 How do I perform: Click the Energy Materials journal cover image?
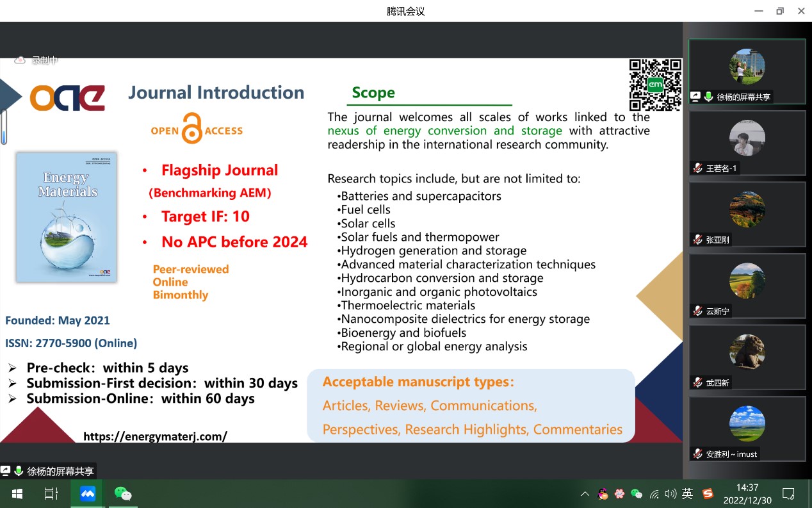click(67, 217)
